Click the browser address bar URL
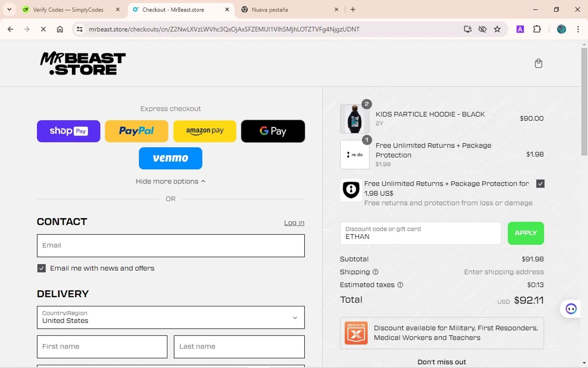 pos(224,29)
